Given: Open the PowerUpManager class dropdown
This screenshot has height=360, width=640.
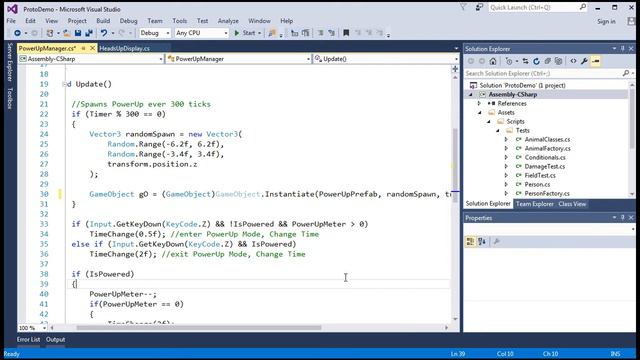Looking at the screenshot, I should pos(308,59).
